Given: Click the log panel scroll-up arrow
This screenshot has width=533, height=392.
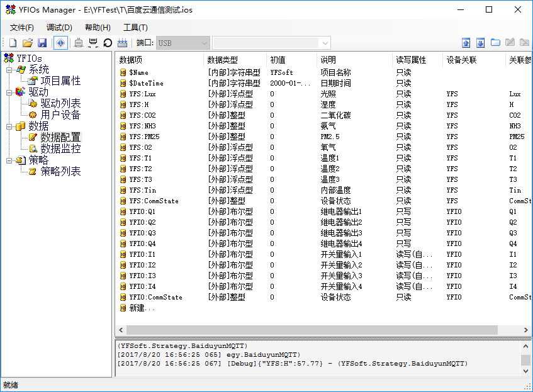Looking at the screenshot, I should (x=525, y=346).
